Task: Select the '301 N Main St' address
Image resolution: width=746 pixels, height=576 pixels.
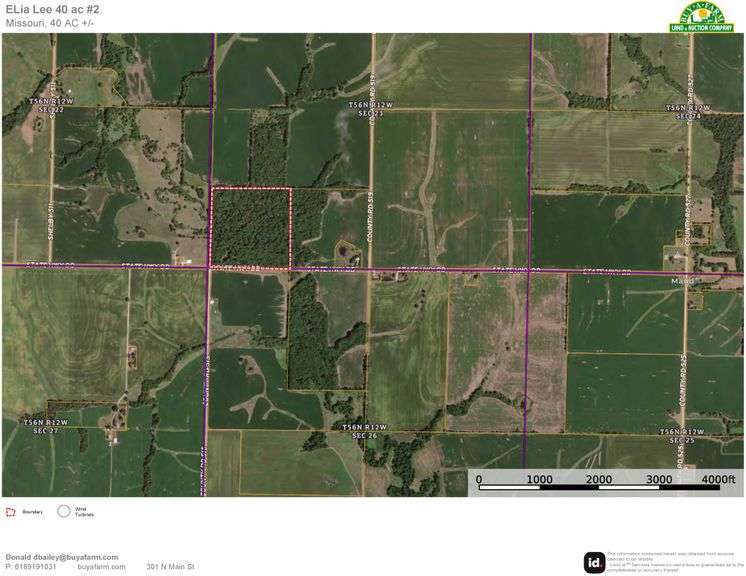Action: pos(170,566)
